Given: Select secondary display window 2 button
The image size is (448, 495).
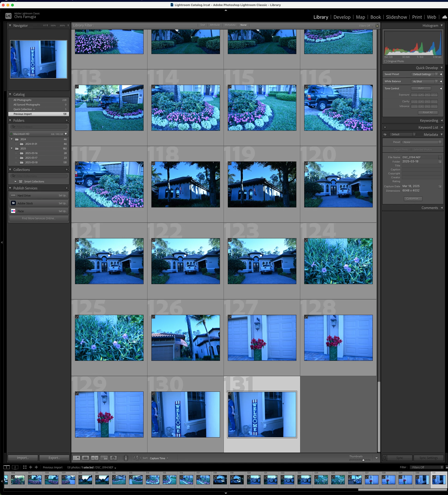Looking at the screenshot, I should click(x=15, y=467).
